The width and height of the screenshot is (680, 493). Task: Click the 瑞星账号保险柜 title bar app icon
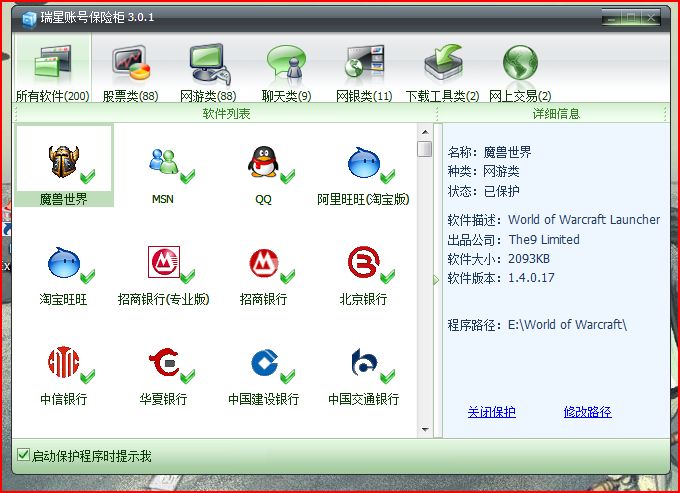[x=29, y=19]
